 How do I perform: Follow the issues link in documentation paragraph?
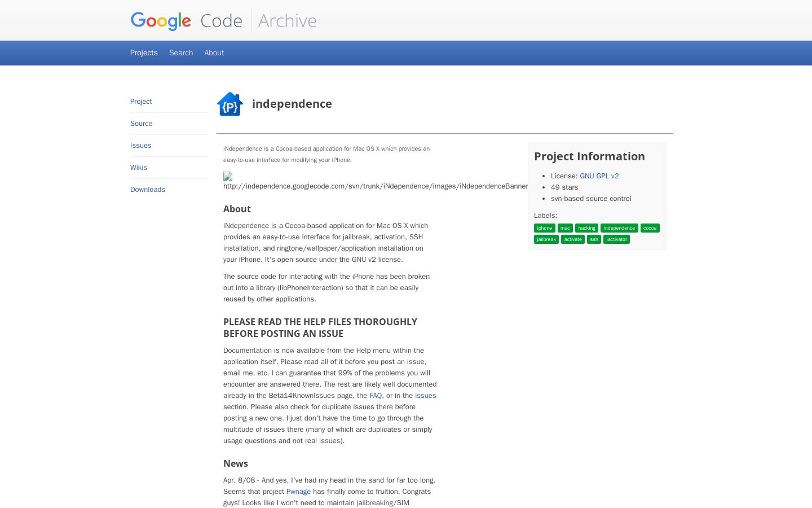coord(426,396)
